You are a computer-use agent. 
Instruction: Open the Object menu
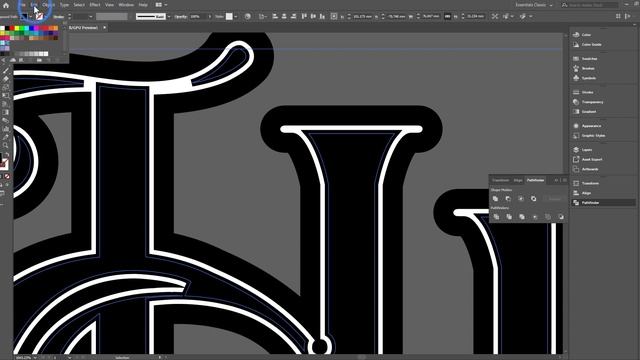pyautogui.click(x=48, y=5)
